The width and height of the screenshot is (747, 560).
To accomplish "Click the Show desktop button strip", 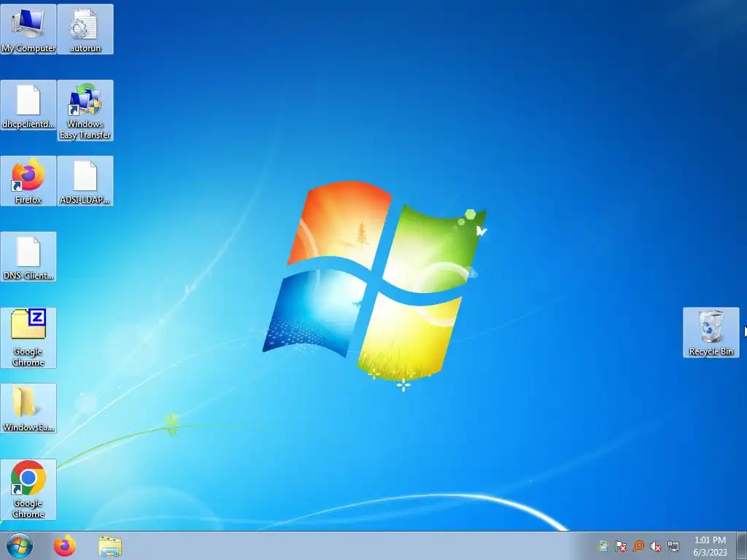I will 742,545.
